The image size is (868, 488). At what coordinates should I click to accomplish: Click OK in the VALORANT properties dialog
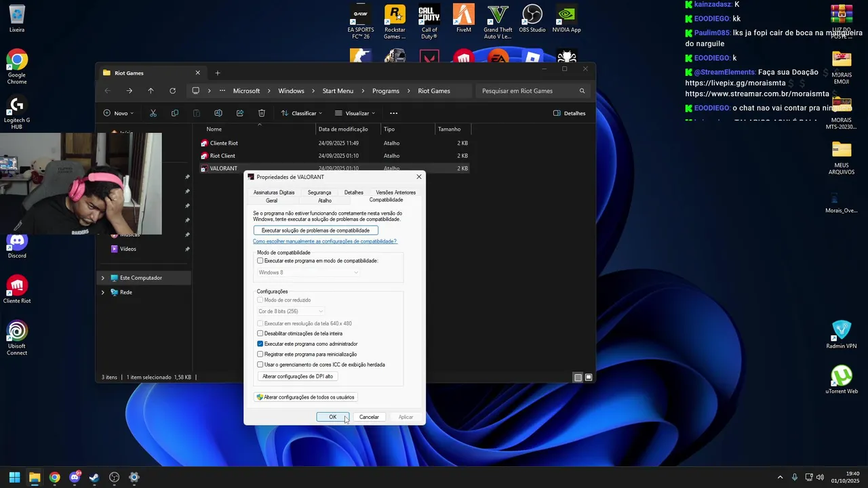[x=332, y=417]
